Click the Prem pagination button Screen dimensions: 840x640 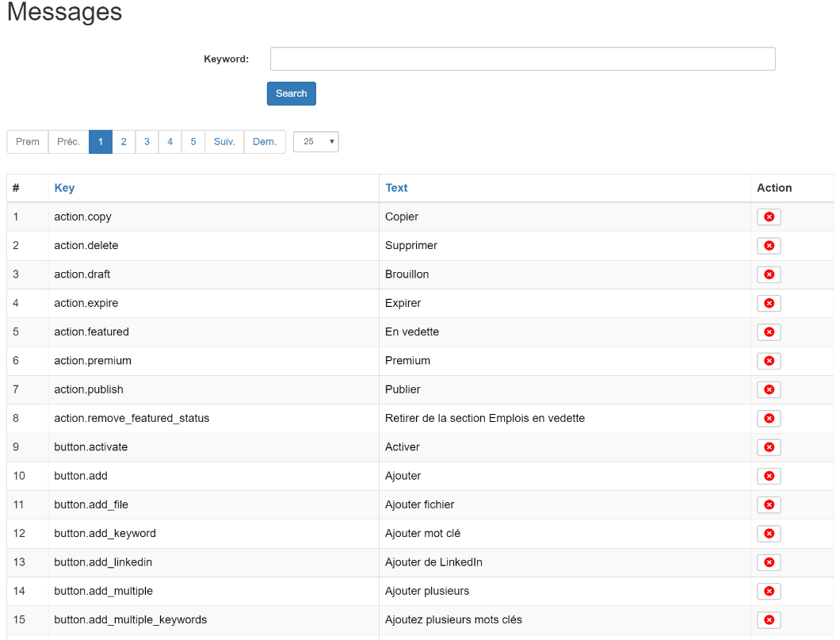click(x=27, y=141)
